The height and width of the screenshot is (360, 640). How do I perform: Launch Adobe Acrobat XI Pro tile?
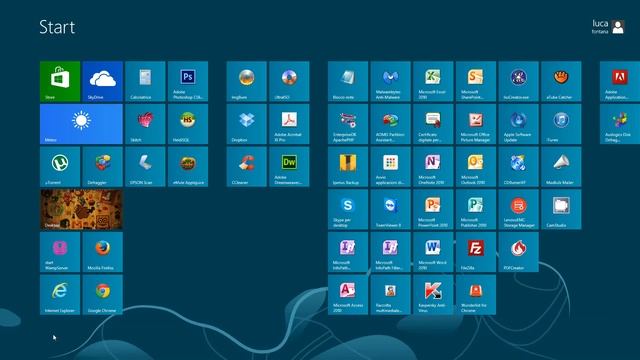289,124
